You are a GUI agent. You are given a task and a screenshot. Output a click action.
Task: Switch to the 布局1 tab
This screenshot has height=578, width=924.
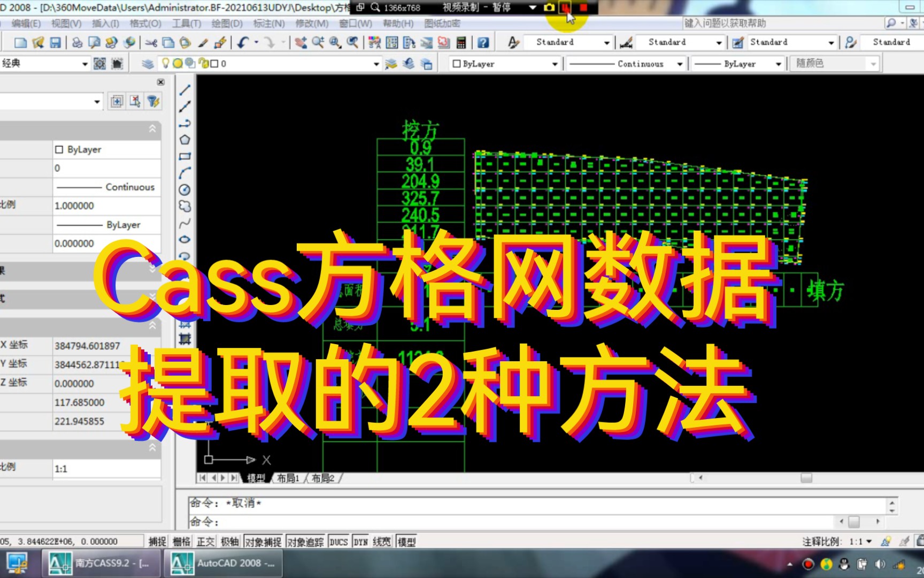[288, 478]
